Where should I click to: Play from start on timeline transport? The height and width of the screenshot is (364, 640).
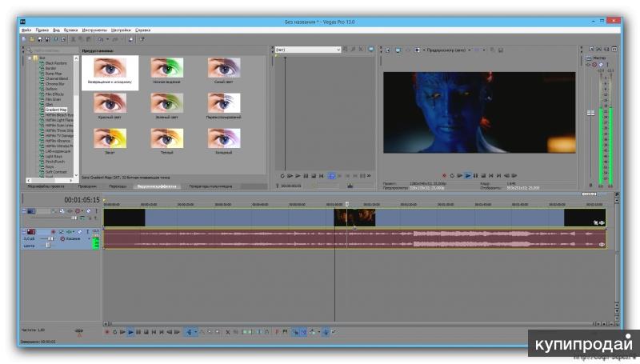[x=122, y=332]
